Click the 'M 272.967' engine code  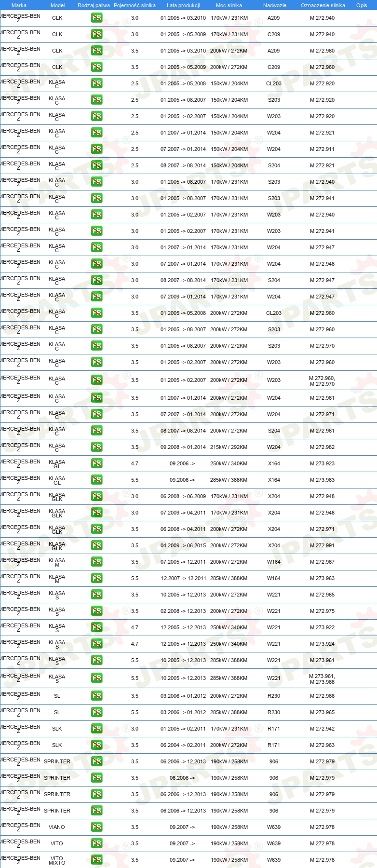point(322,562)
